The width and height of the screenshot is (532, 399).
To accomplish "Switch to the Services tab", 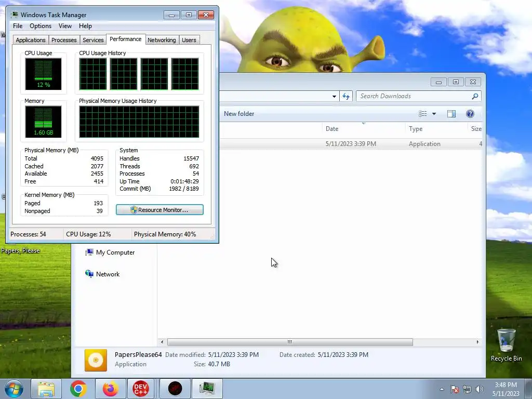I will point(93,39).
